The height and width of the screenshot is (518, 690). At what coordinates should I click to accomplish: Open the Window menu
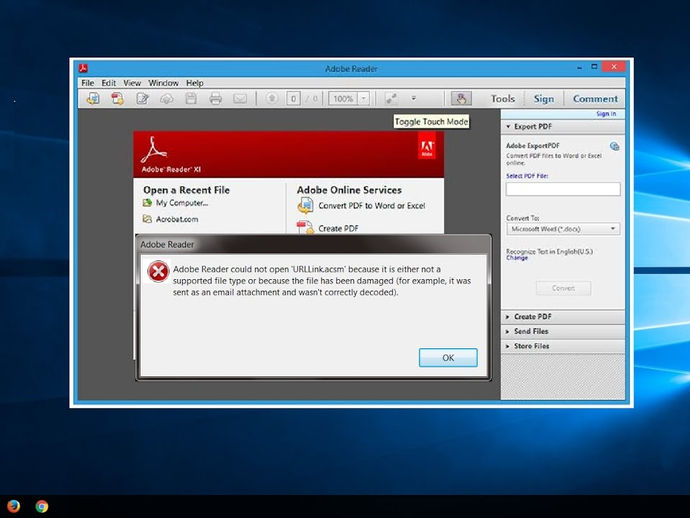163,83
